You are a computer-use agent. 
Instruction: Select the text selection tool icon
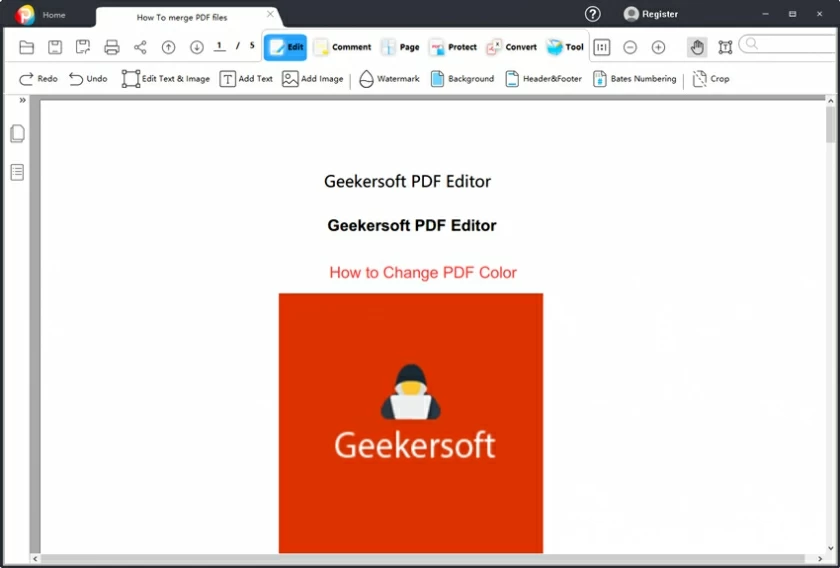[725, 47]
